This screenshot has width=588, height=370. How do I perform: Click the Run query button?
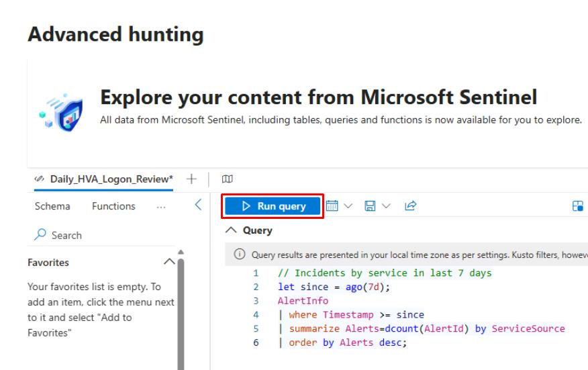(x=273, y=206)
